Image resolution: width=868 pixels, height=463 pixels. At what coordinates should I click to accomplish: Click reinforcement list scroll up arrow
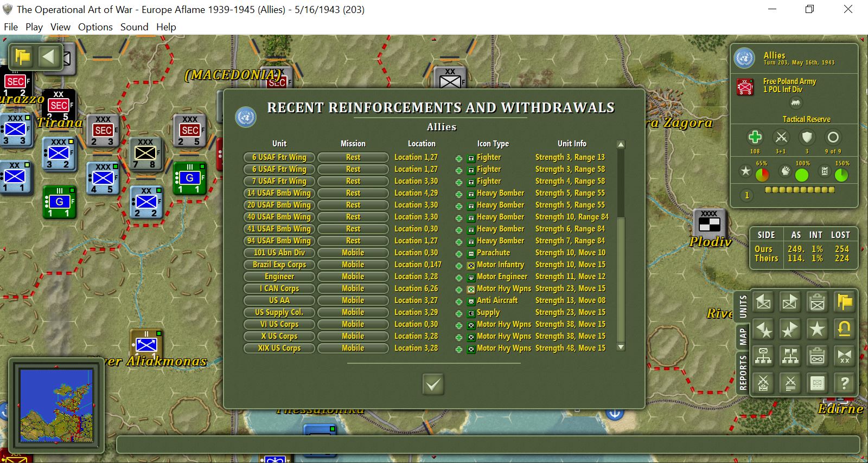[x=621, y=145]
